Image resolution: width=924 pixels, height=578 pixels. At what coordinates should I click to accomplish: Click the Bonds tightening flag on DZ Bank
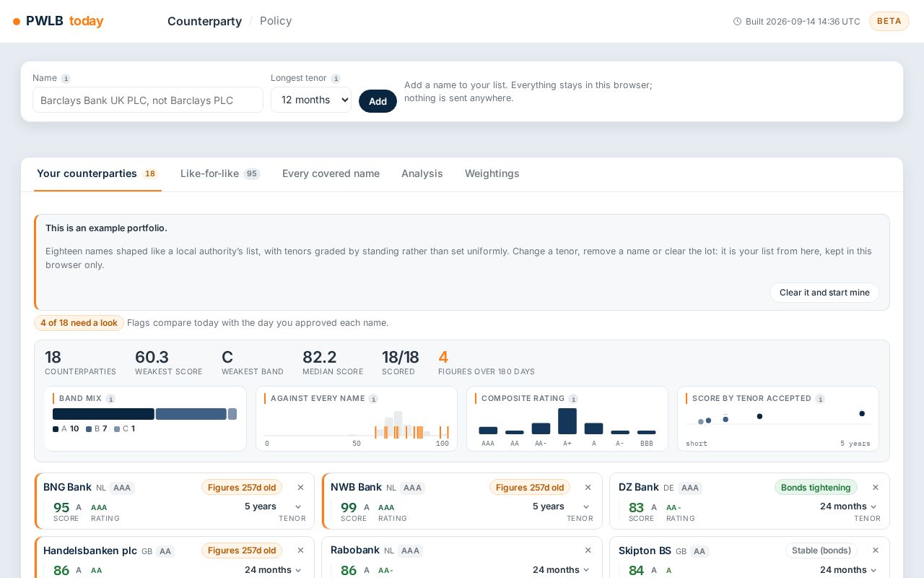(816, 488)
